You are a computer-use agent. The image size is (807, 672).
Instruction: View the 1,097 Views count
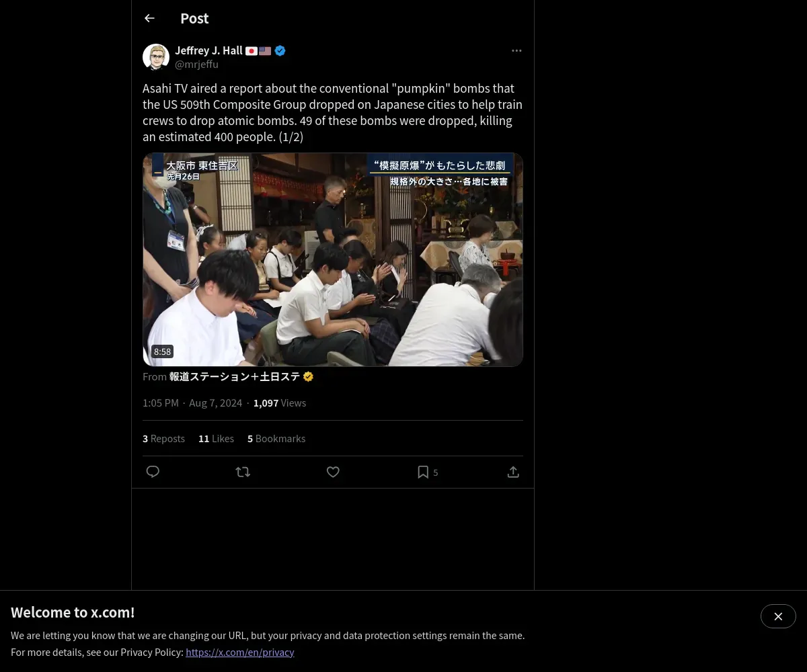[x=280, y=403]
